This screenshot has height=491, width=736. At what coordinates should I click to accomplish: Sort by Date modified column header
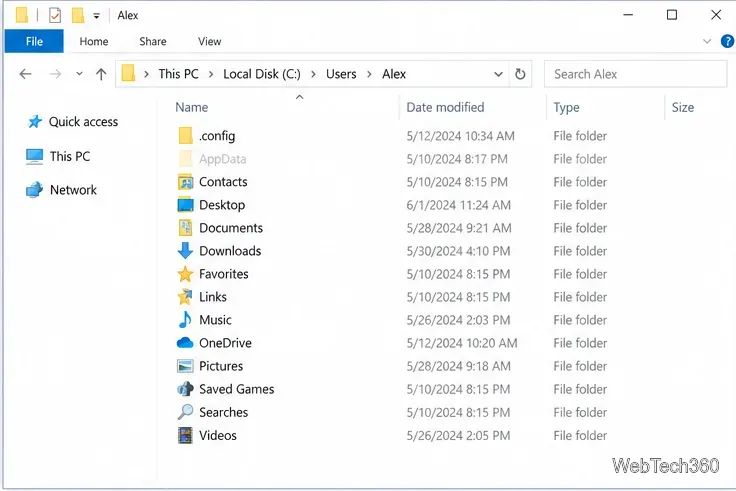pyautogui.click(x=445, y=107)
